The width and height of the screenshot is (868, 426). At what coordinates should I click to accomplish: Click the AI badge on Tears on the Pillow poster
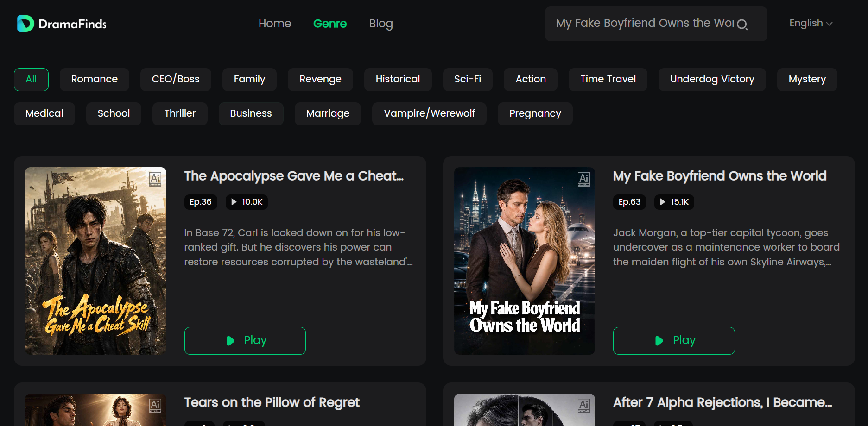click(x=155, y=405)
